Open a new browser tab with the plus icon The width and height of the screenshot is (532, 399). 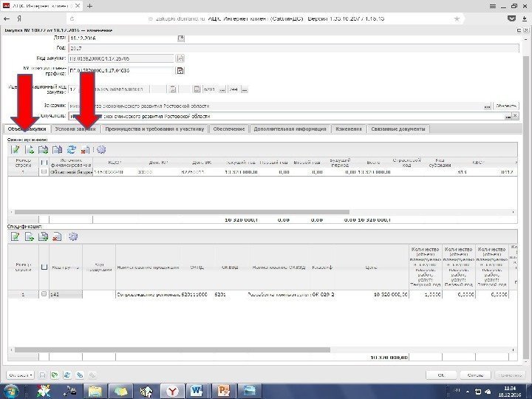point(89,6)
